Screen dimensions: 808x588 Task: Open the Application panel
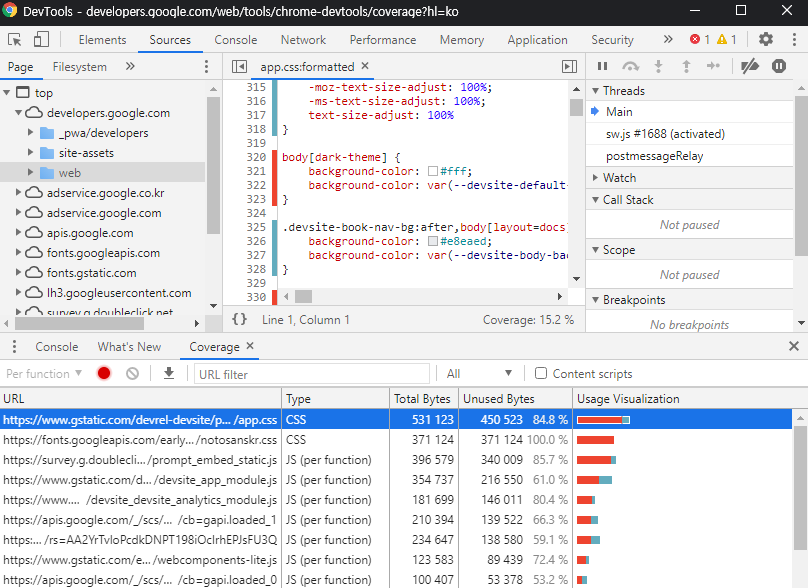point(537,40)
